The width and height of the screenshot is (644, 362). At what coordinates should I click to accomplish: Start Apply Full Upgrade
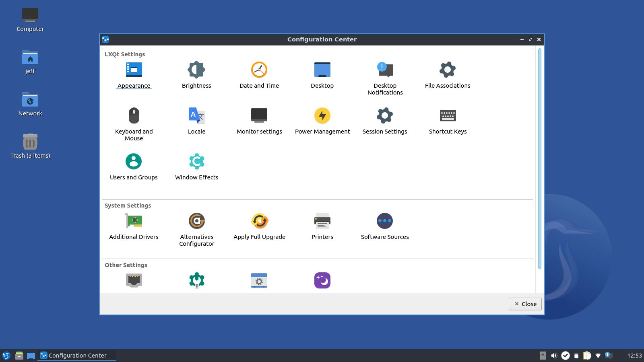[259, 226]
